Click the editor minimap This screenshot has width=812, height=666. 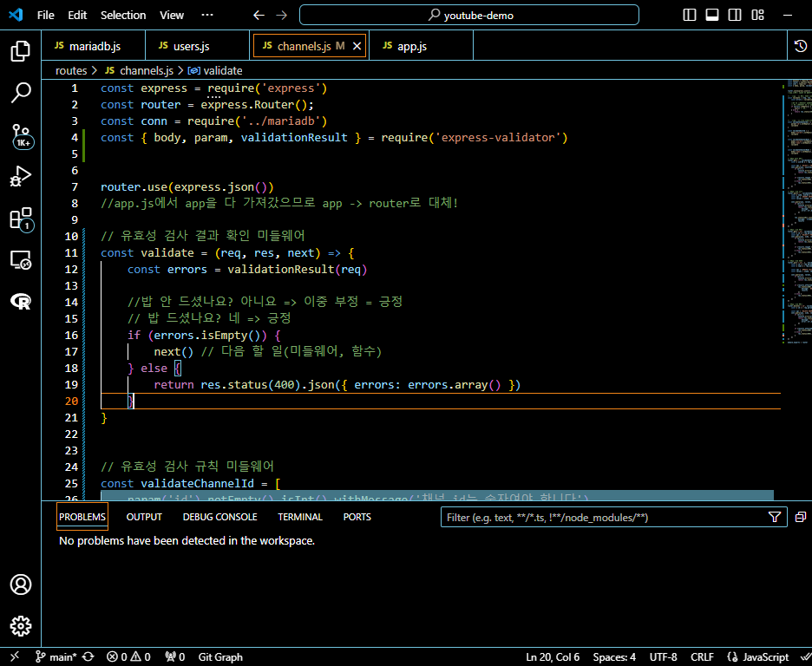click(798, 212)
